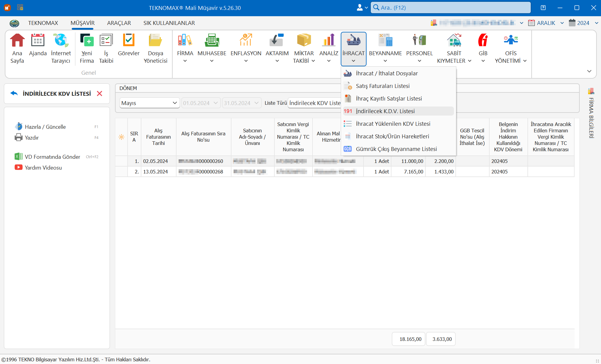601x364 pixels.
Task: Close the İndirilecek KDV Listesi panel
Action: point(100,94)
